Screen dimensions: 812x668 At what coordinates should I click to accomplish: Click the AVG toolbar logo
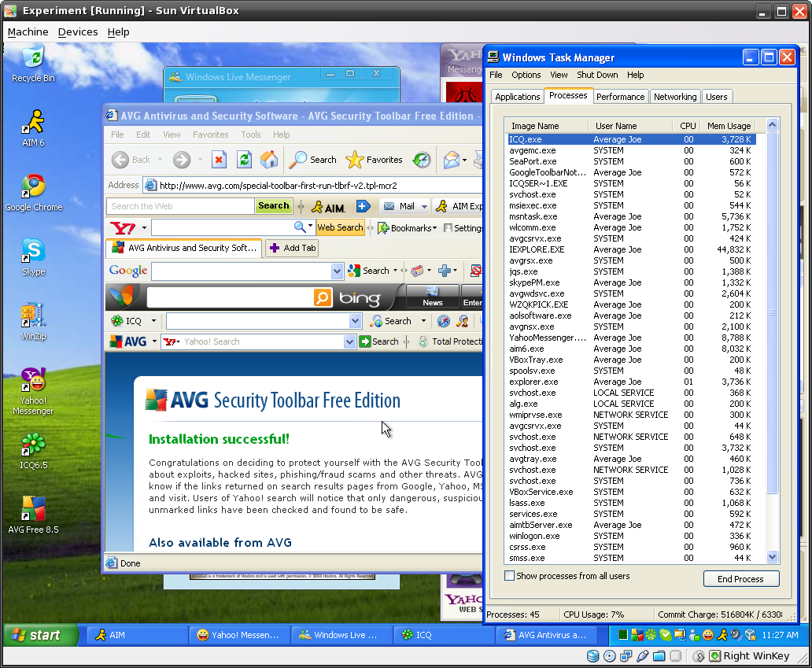pos(128,341)
